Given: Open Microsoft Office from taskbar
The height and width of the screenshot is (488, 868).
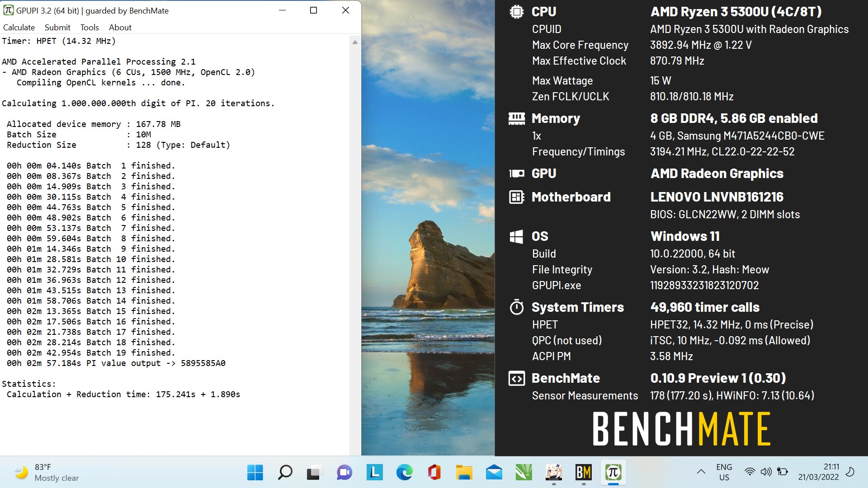Looking at the screenshot, I should (434, 473).
